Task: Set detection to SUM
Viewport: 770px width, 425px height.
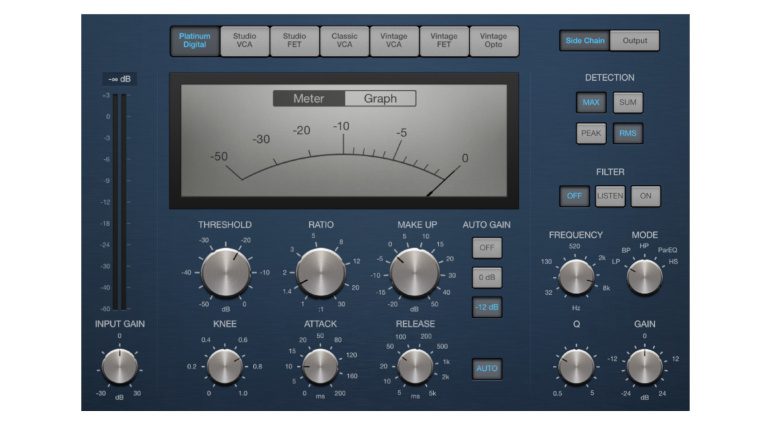Action: pos(628,103)
